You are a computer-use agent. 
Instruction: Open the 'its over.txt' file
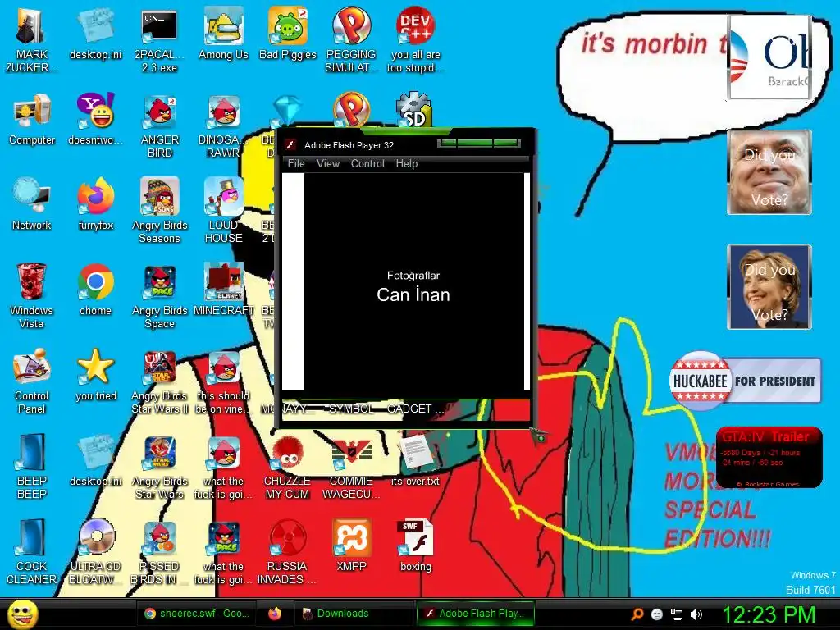(415, 460)
